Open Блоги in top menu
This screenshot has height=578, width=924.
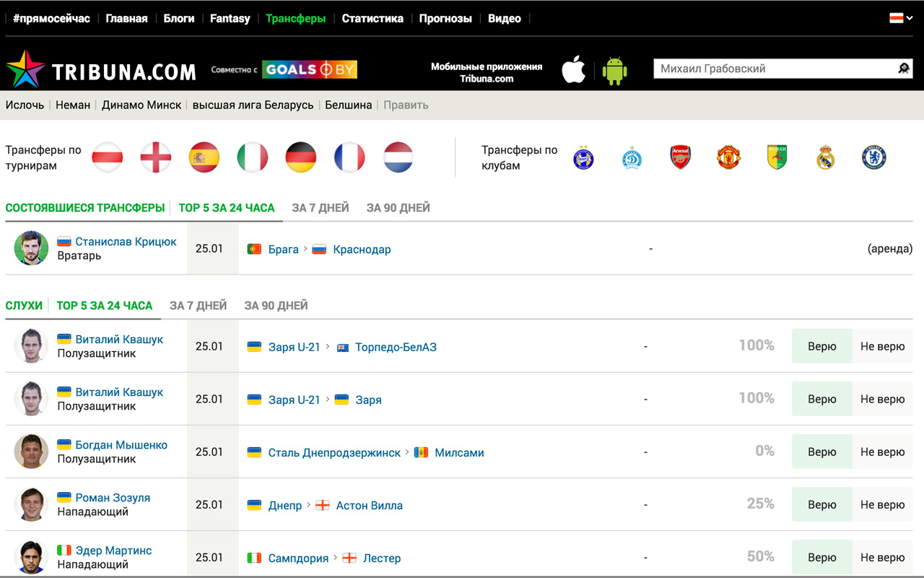pos(179,19)
